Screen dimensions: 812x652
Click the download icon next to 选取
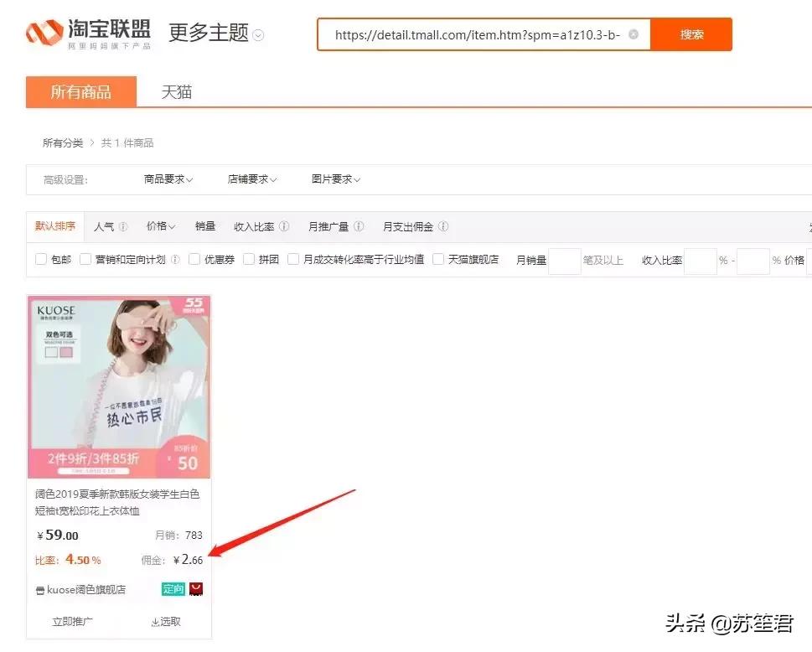click(154, 621)
